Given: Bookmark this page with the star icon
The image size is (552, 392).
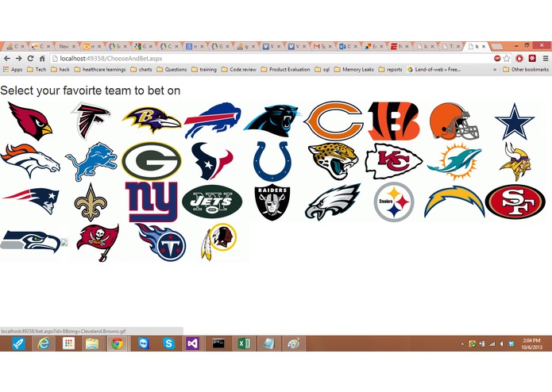Looking at the screenshot, I should [507, 59].
